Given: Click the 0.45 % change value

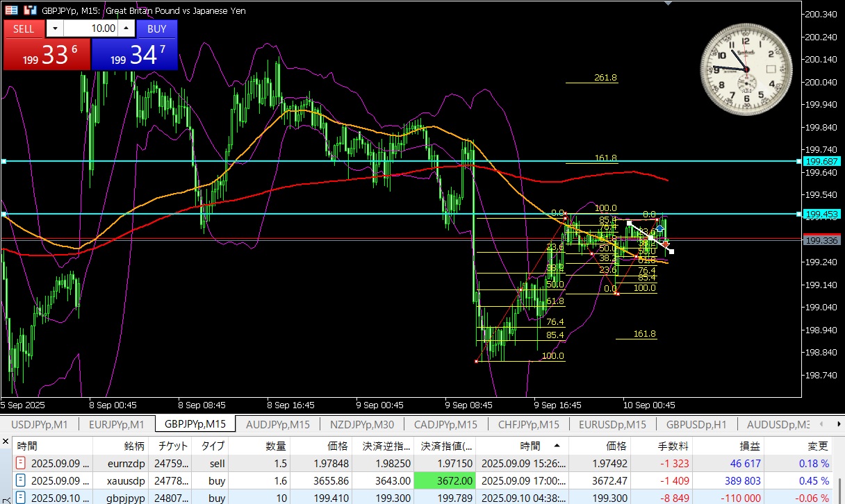Looking at the screenshot, I should tap(813, 480).
